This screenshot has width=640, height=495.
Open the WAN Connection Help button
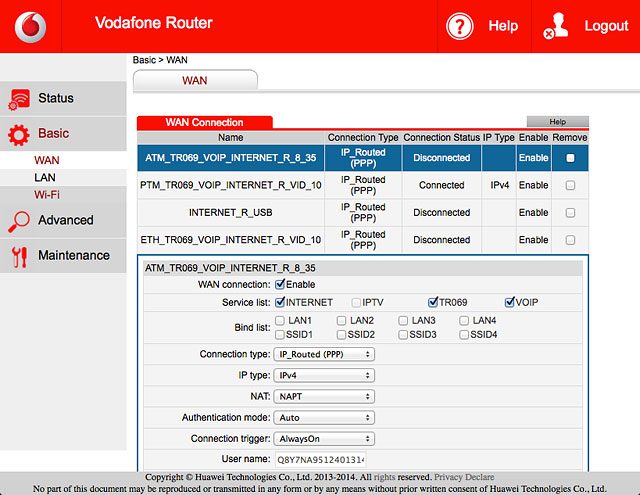coord(558,122)
